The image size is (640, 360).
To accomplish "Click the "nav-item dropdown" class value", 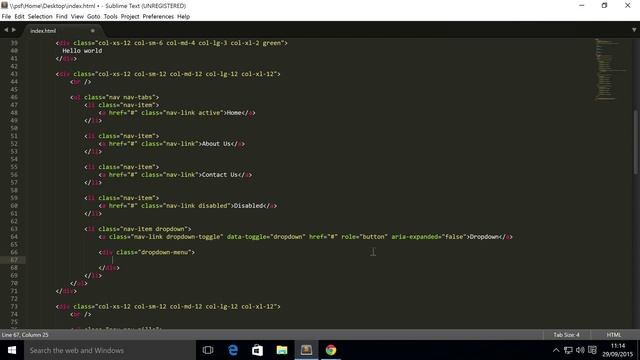I will click(x=153, y=229).
